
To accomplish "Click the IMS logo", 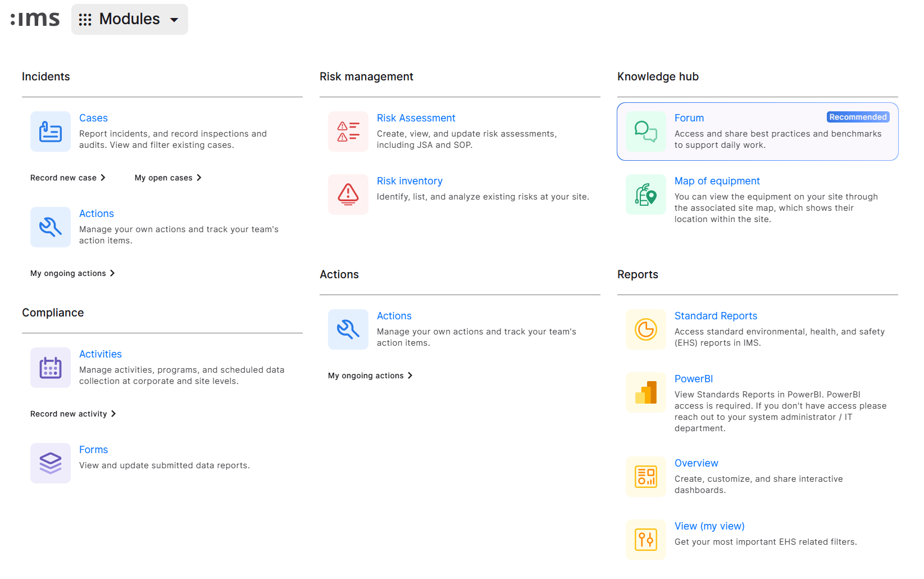I will click(35, 19).
